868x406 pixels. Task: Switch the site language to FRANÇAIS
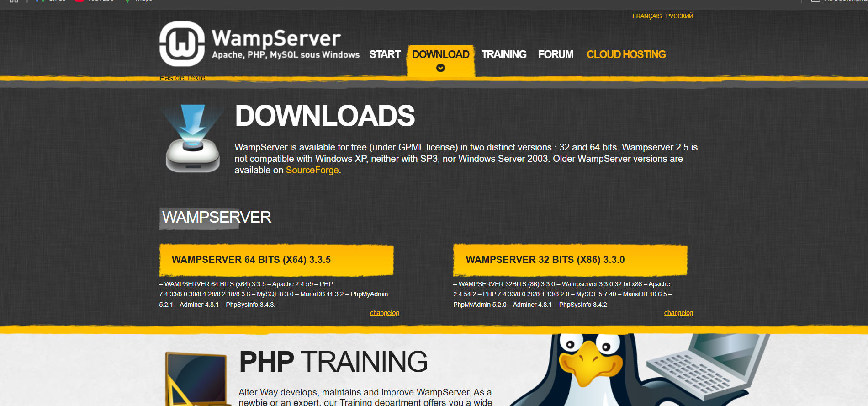click(x=647, y=16)
